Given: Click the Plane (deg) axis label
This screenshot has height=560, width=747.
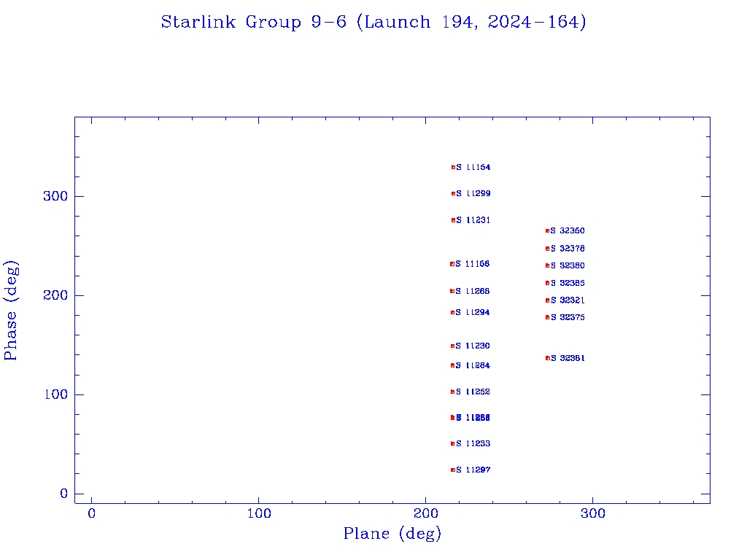Looking at the screenshot, I should coord(392,533).
